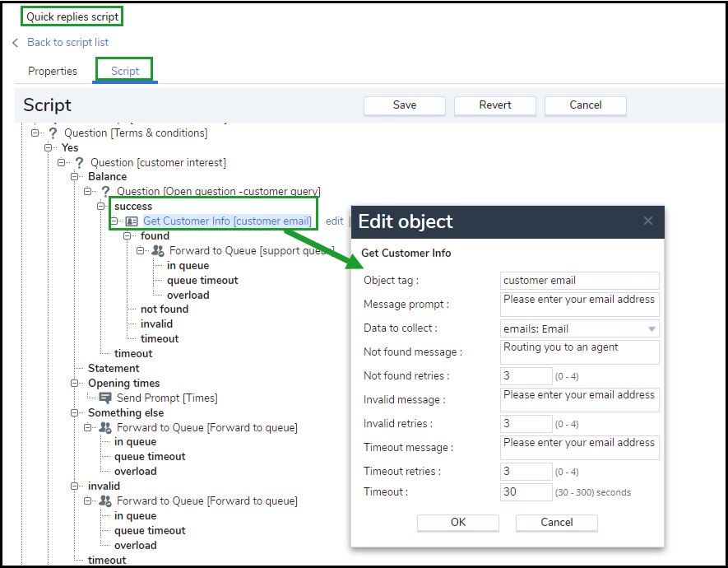Select the Balance tree row
The height and width of the screenshot is (568, 728).
click(x=107, y=176)
